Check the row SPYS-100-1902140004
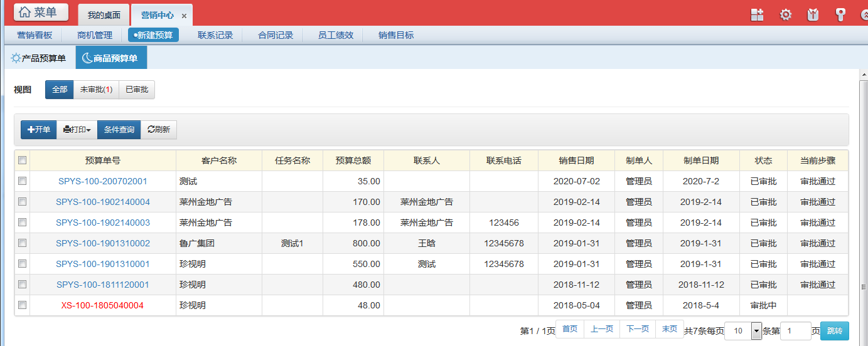The width and height of the screenshot is (868, 346). coord(22,202)
